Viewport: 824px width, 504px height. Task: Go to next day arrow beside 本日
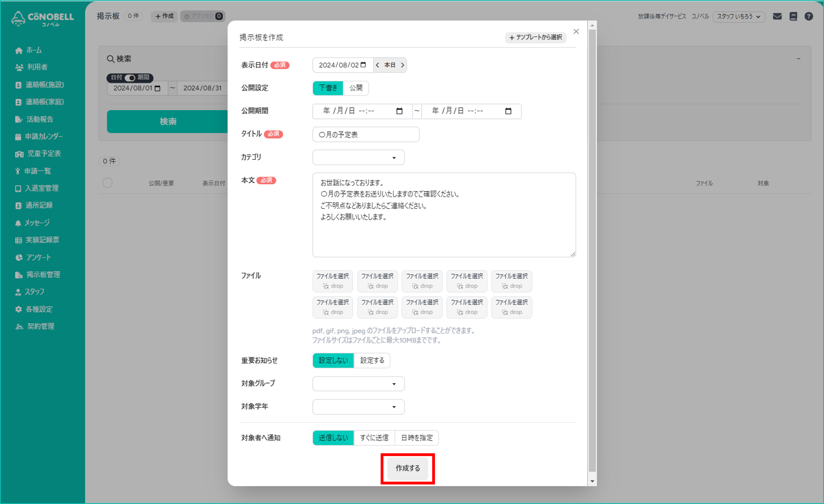pyautogui.click(x=403, y=65)
